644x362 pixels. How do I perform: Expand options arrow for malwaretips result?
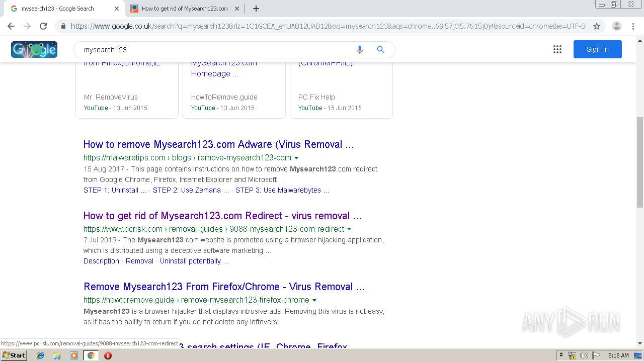click(x=296, y=158)
